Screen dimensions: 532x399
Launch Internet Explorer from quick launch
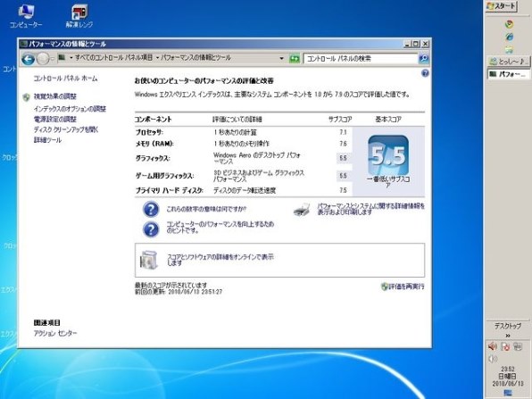click(x=509, y=37)
